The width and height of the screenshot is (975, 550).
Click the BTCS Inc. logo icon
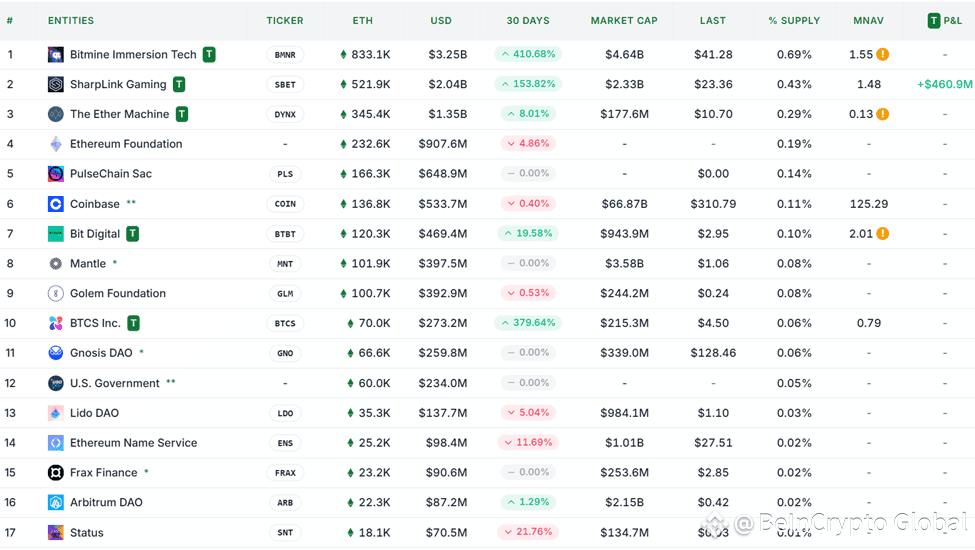tap(55, 323)
